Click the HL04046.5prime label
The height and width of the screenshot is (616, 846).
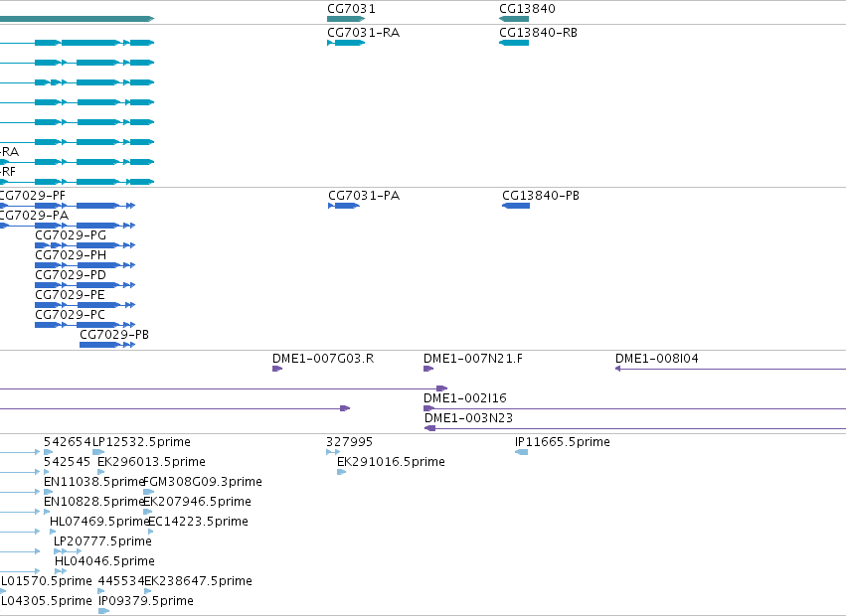pyautogui.click(x=104, y=561)
